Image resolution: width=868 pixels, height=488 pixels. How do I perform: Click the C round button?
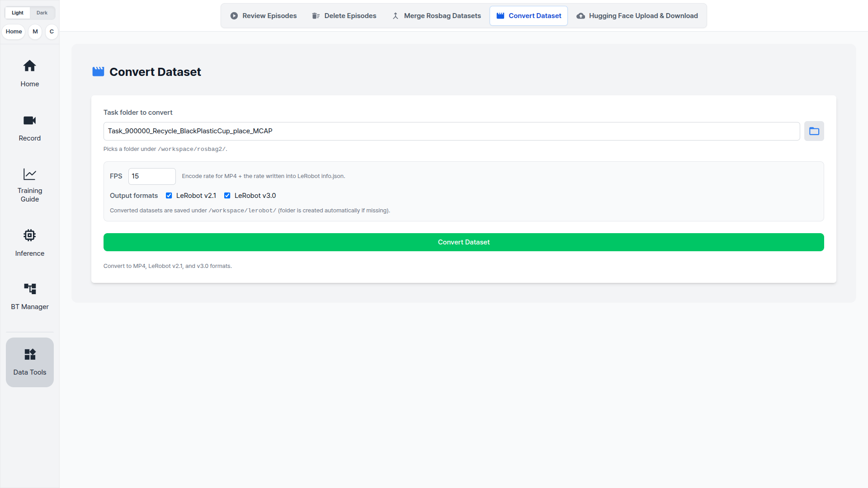[x=52, y=32]
